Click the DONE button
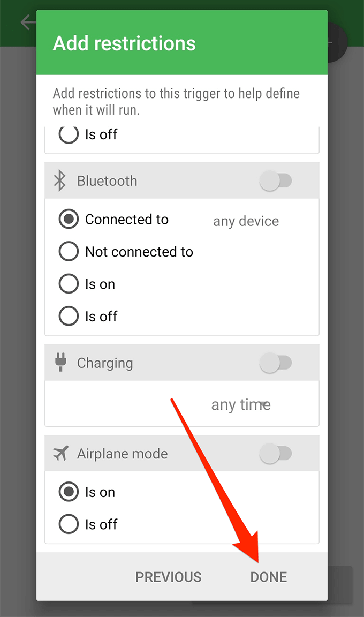The width and height of the screenshot is (364, 617). 269,577
